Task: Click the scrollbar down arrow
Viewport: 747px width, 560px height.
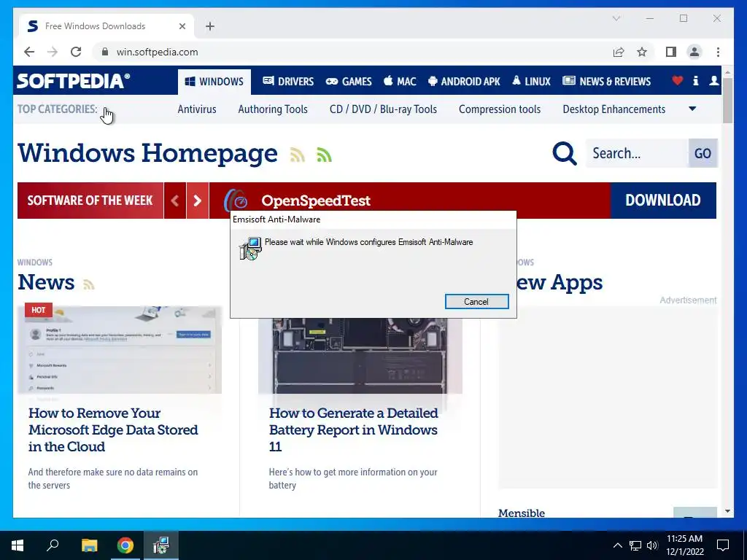Action: coord(727,511)
